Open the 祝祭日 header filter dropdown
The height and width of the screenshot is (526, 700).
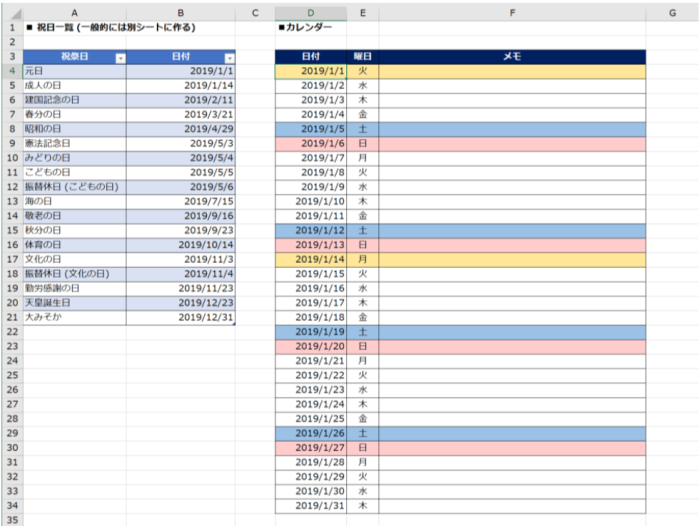pos(121,58)
